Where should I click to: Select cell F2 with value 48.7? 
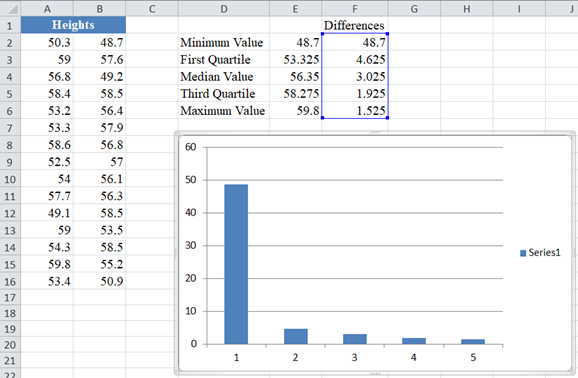[x=355, y=42]
